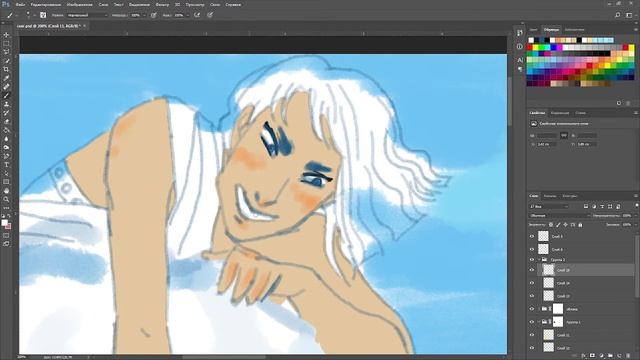Select the Blur tool

(6, 139)
